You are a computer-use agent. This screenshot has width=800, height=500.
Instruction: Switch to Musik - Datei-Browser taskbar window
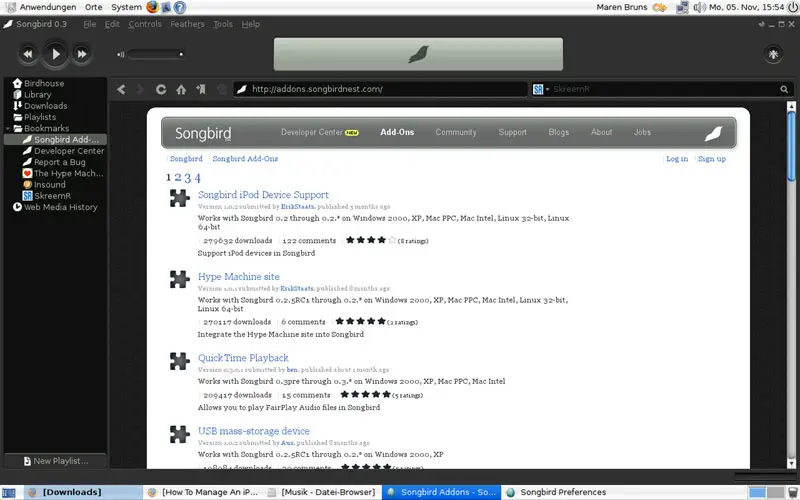click(323, 492)
